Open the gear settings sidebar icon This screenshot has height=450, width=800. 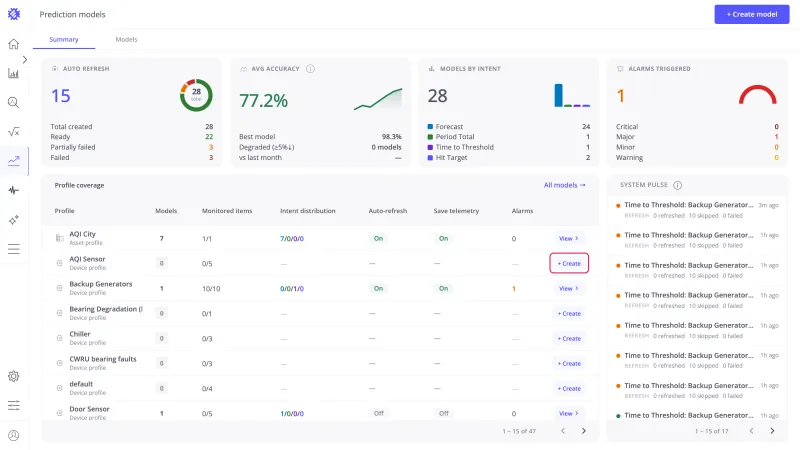(14, 377)
